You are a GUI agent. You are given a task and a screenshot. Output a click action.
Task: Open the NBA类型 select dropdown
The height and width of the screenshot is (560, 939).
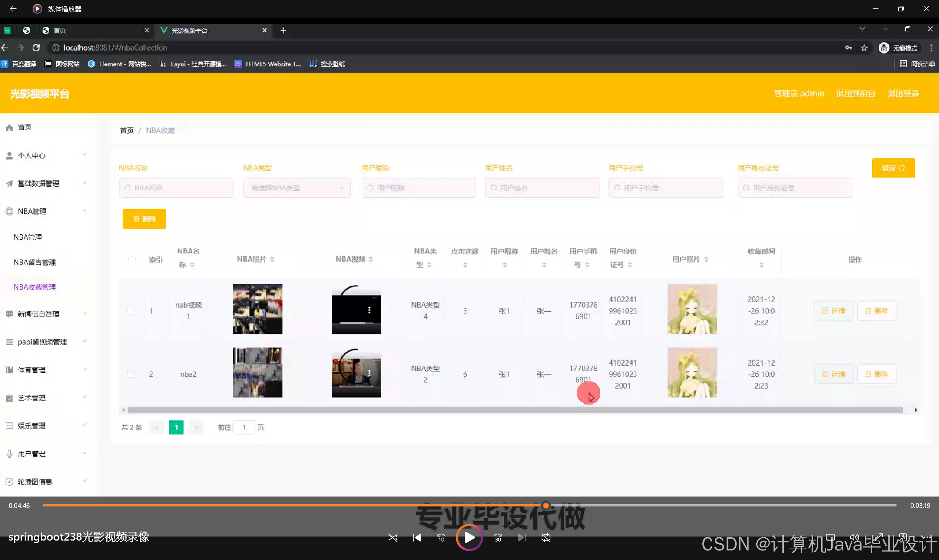coord(297,188)
